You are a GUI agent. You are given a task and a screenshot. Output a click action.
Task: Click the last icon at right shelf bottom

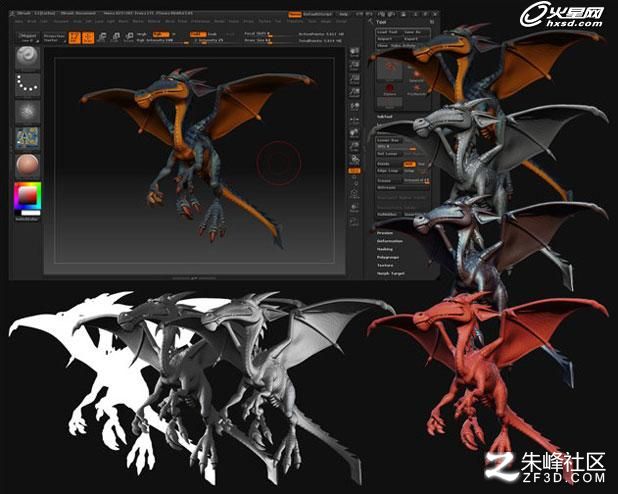tap(354, 221)
